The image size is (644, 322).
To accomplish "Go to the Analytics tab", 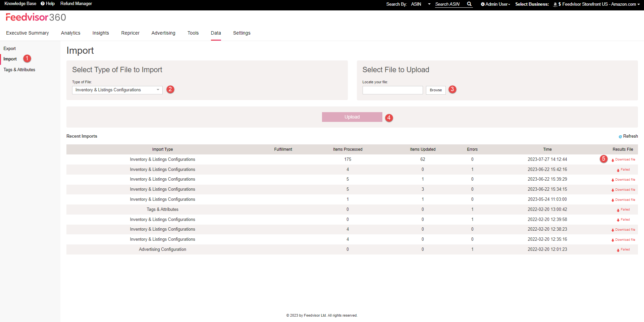I will pyautogui.click(x=71, y=33).
